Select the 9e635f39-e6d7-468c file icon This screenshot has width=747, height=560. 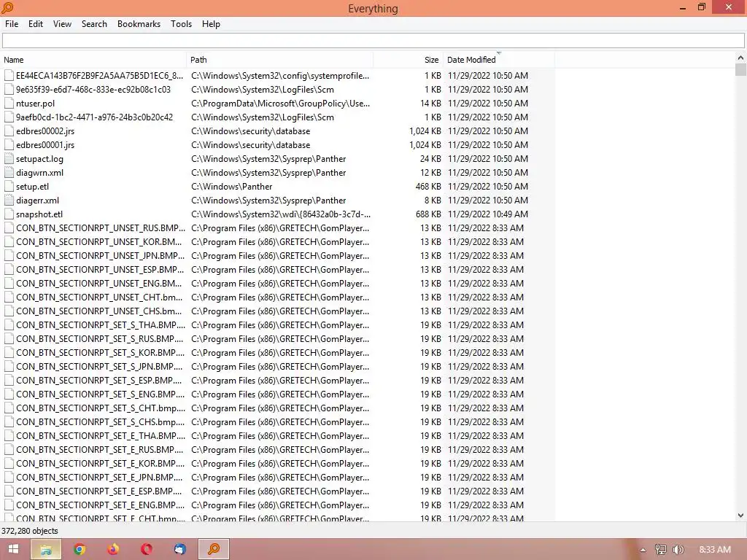9,90
